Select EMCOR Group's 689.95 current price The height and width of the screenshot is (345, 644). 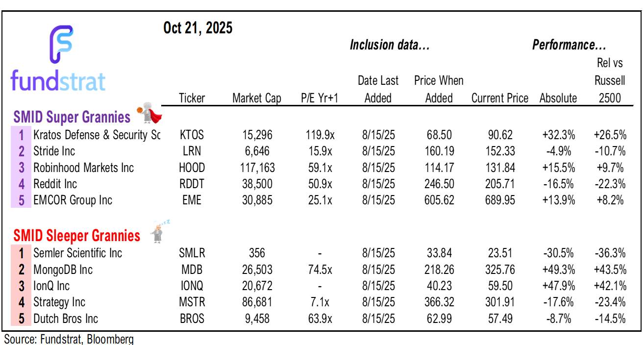[499, 200]
